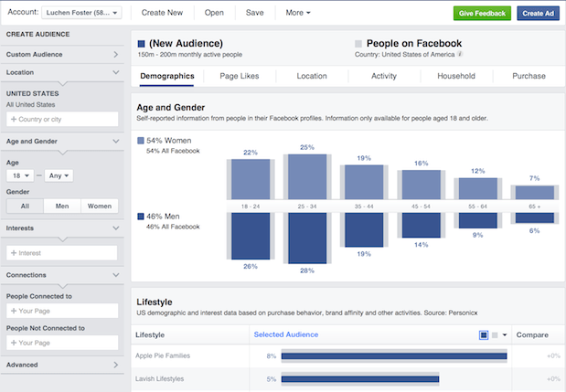Click the gray People on Facebook legend square
Screen dimensions: 566x392
coord(358,43)
